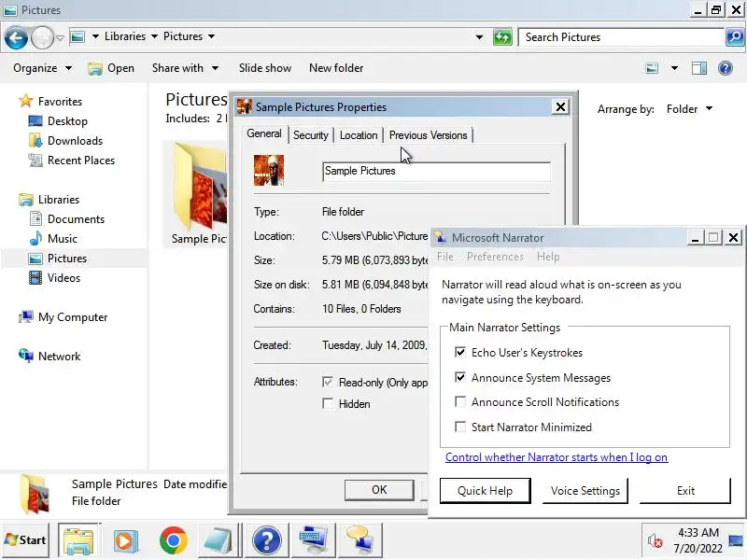Click the search magnifier icon
The height and width of the screenshot is (560, 747).
click(735, 37)
